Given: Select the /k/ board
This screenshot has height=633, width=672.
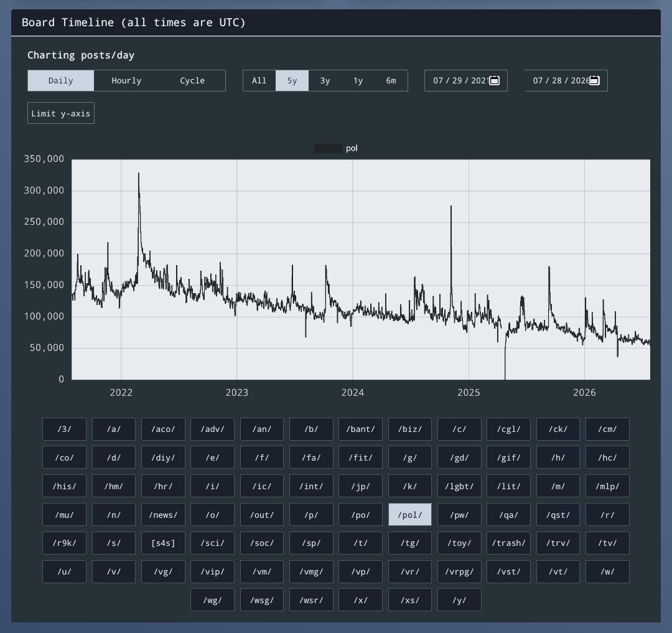Looking at the screenshot, I should (409, 486).
